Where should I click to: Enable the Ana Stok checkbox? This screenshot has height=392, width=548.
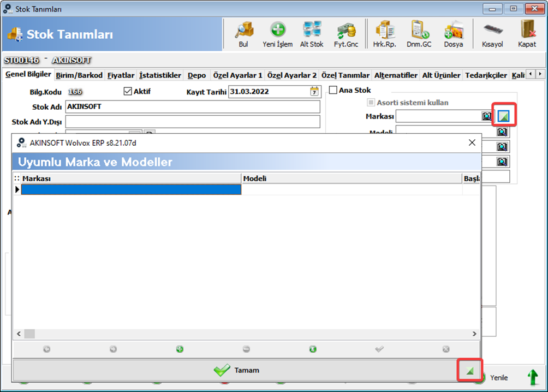[x=333, y=90]
